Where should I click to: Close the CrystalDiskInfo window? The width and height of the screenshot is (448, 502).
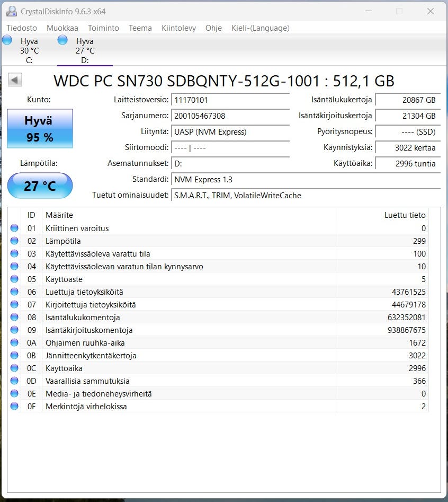point(431,11)
